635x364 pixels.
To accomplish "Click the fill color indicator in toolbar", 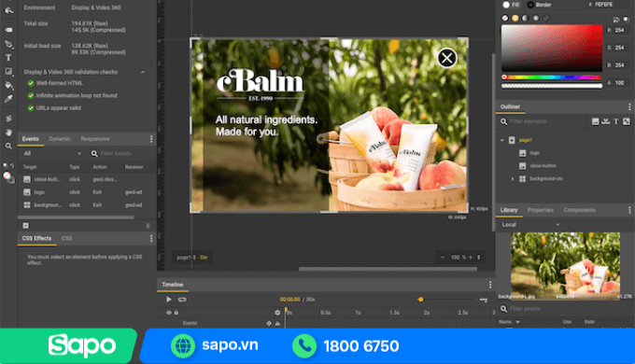I will tap(7, 176).
